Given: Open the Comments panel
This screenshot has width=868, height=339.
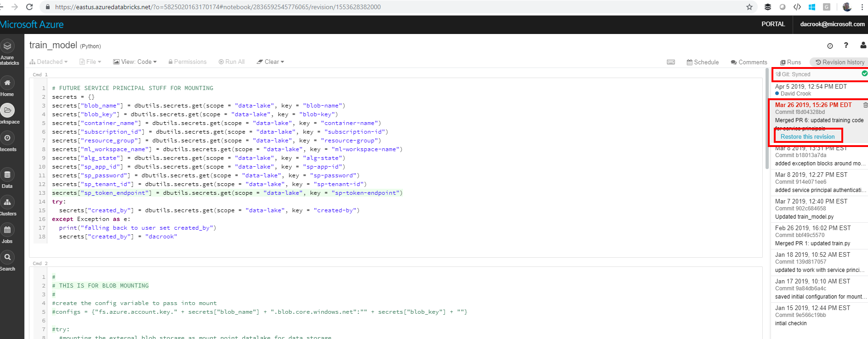Looking at the screenshot, I should (749, 62).
